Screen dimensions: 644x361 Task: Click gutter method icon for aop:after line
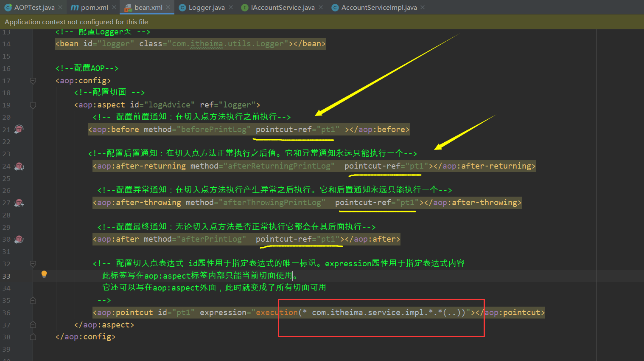point(19,239)
